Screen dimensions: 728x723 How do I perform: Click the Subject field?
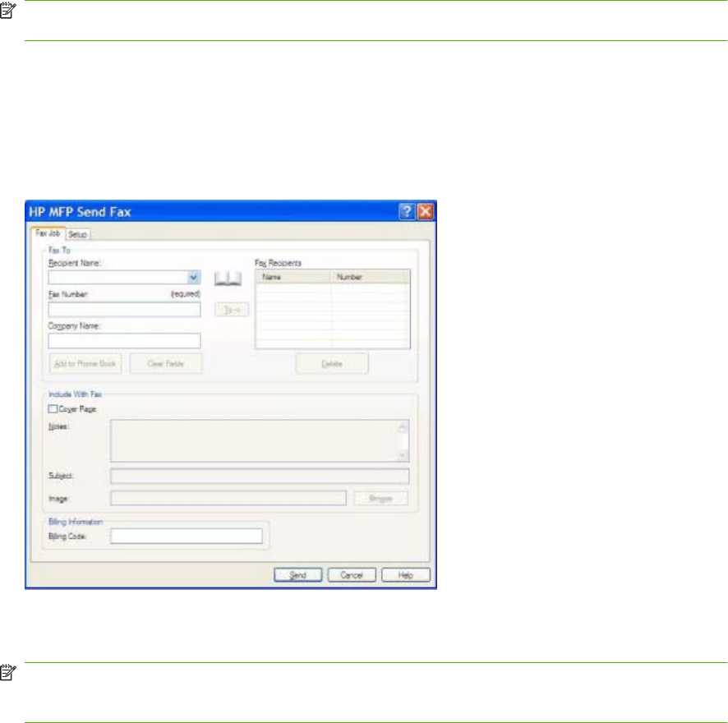click(260, 477)
